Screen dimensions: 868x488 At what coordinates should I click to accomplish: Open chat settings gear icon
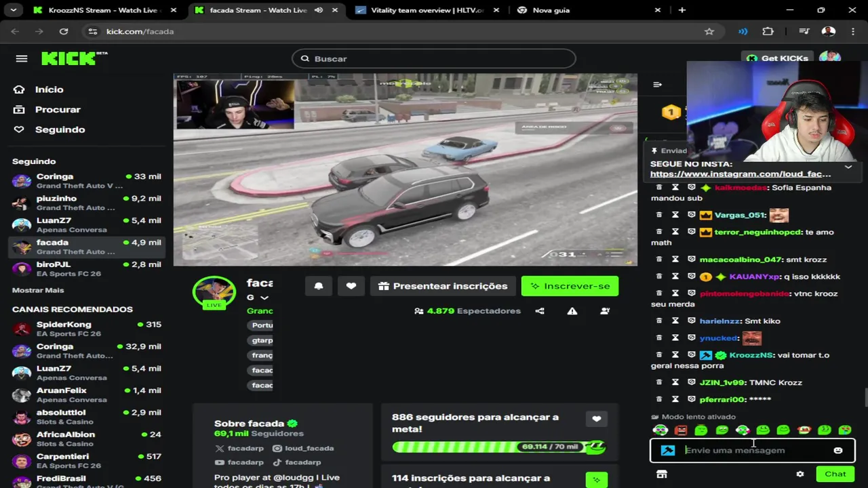pyautogui.click(x=800, y=474)
